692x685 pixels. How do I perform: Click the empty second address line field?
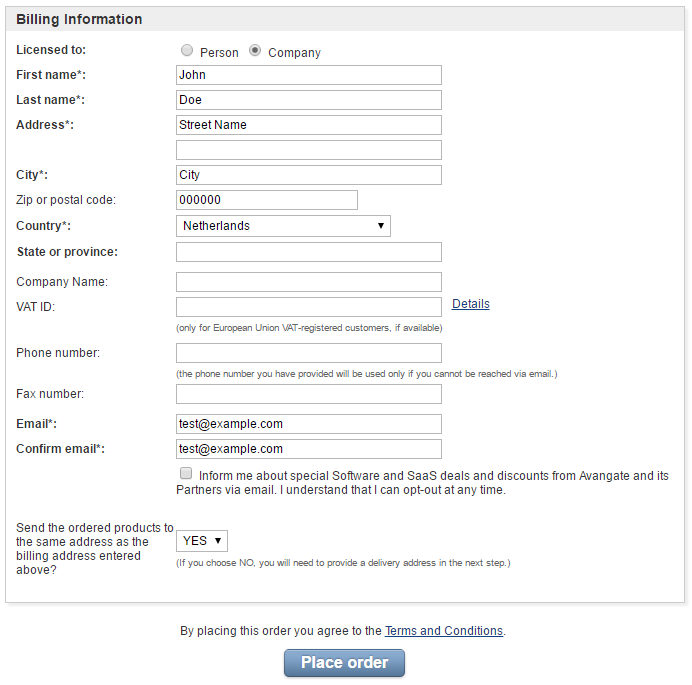pyautogui.click(x=309, y=150)
